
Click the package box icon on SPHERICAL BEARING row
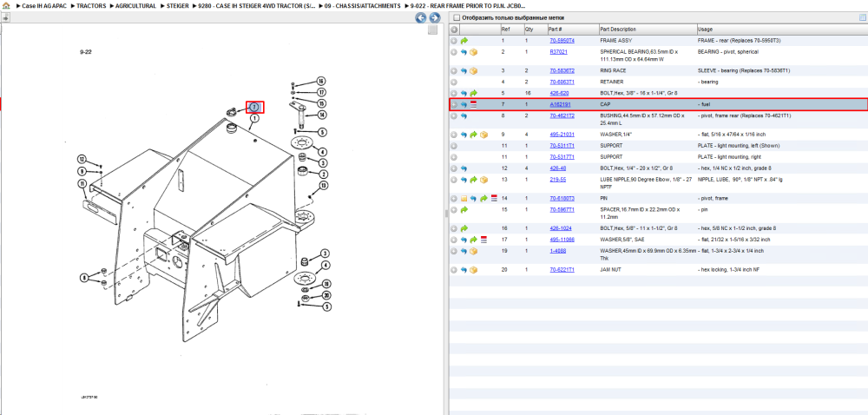[474, 52]
